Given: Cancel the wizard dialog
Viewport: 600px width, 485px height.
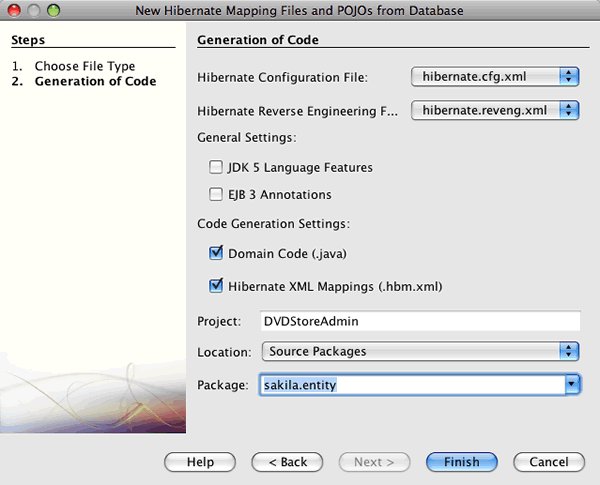Looking at the screenshot, I should point(549,462).
